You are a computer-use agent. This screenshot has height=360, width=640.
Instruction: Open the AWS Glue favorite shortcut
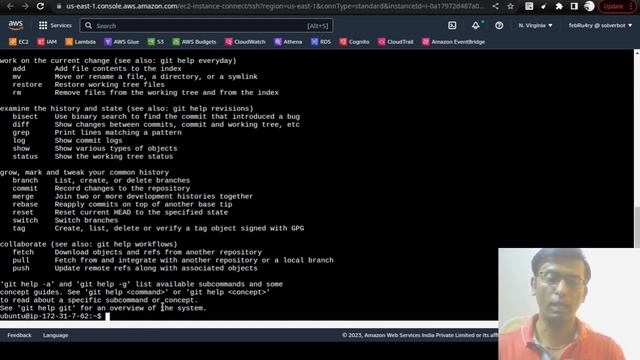click(x=122, y=42)
